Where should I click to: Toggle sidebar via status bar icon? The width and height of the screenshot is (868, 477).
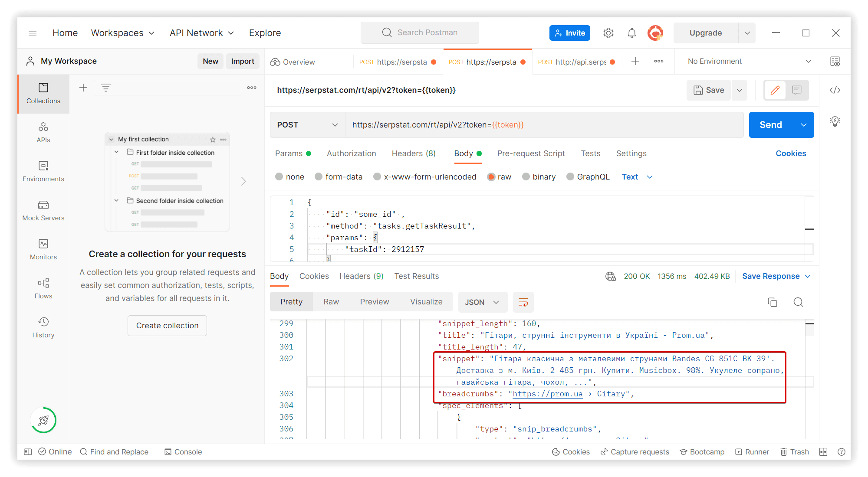28,452
